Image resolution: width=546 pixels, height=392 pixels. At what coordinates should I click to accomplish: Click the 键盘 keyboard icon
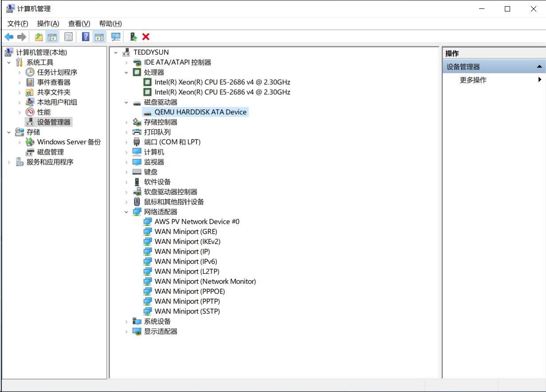pyautogui.click(x=137, y=172)
